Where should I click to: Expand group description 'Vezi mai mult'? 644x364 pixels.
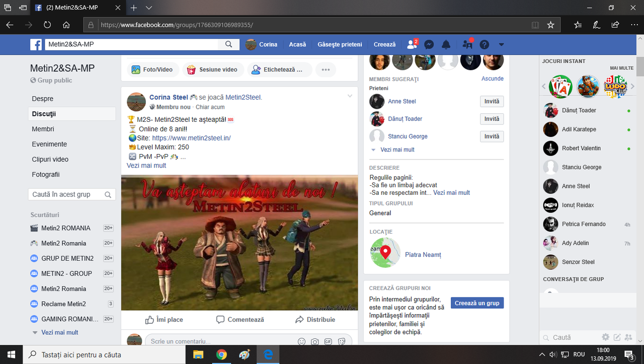click(451, 192)
